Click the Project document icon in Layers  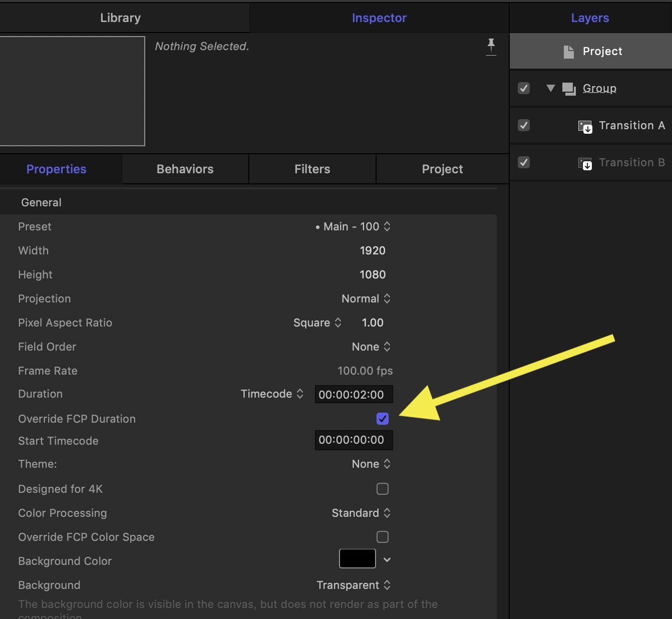tap(569, 52)
